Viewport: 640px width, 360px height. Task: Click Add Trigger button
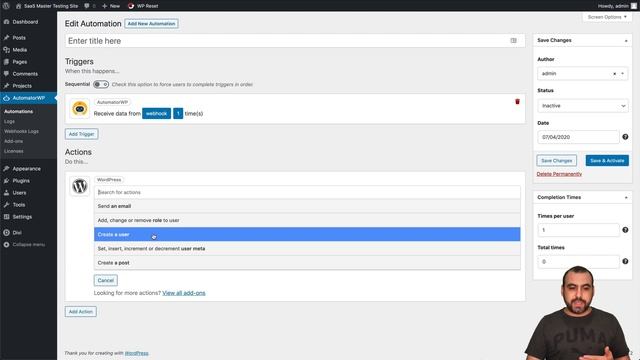pyautogui.click(x=82, y=134)
